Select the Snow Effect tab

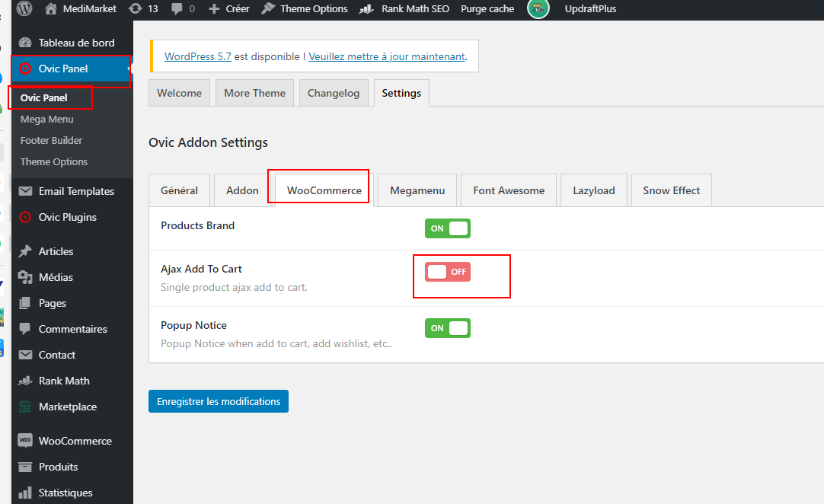coord(672,190)
